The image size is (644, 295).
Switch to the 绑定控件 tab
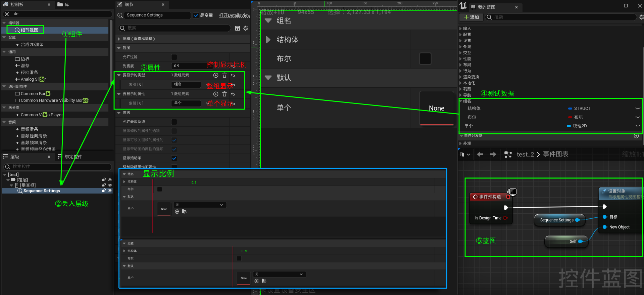click(x=73, y=157)
